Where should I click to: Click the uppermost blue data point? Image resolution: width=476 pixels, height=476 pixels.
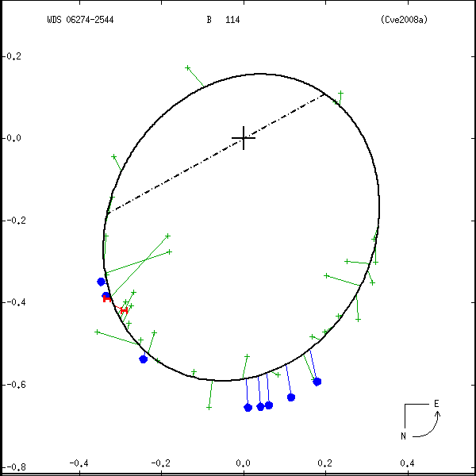(x=101, y=282)
